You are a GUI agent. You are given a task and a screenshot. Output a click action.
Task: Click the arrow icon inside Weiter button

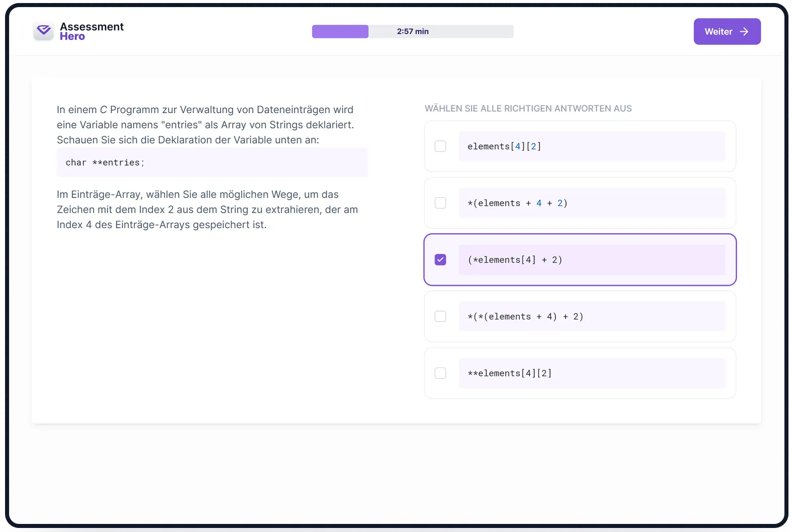click(744, 32)
